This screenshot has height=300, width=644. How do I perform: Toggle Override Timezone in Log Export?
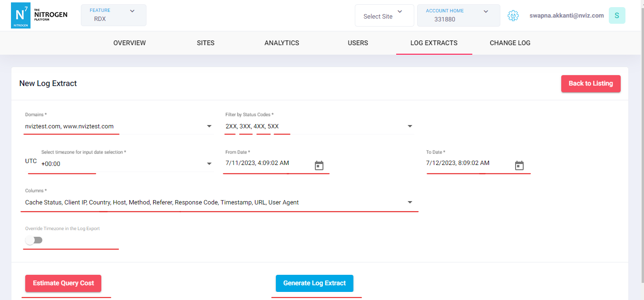tap(34, 240)
